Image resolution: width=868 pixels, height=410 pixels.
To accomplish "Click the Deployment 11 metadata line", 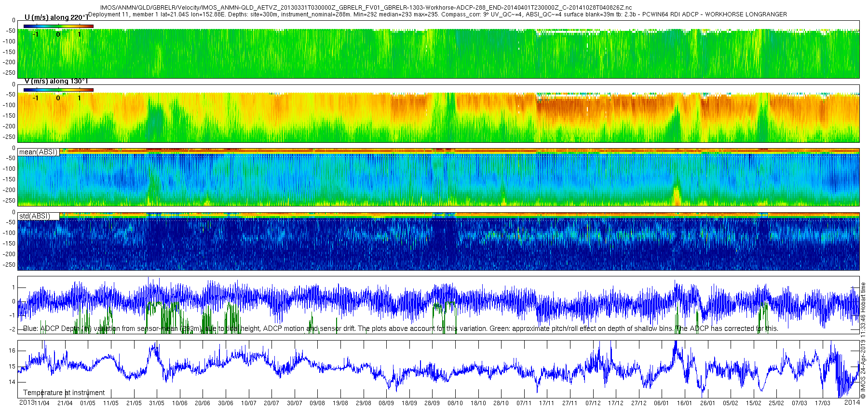I will 438,14.
